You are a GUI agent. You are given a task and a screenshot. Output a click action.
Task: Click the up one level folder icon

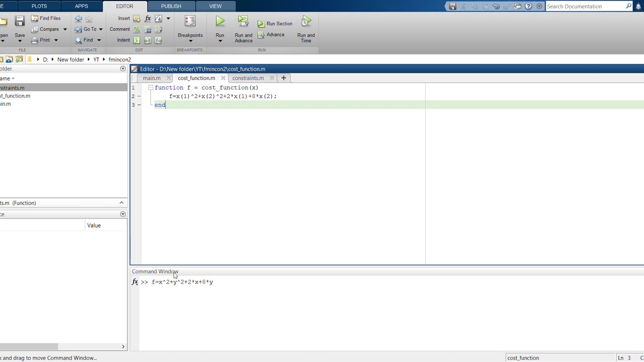pyautogui.click(x=9, y=59)
